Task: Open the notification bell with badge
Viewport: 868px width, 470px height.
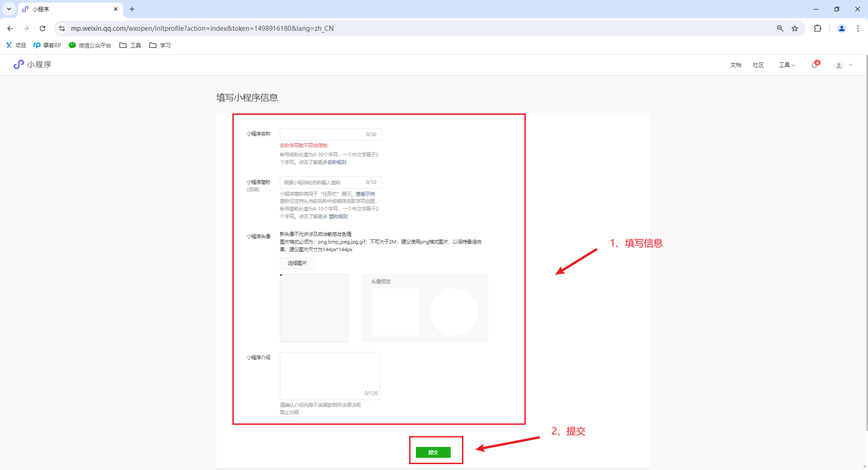Action: pyautogui.click(x=815, y=65)
